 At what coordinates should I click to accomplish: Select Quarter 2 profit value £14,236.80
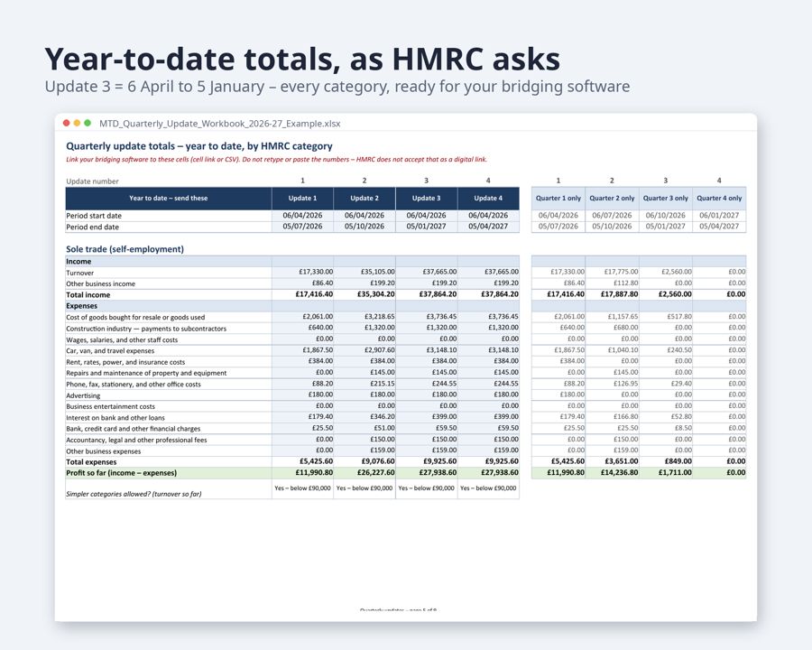(612, 473)
